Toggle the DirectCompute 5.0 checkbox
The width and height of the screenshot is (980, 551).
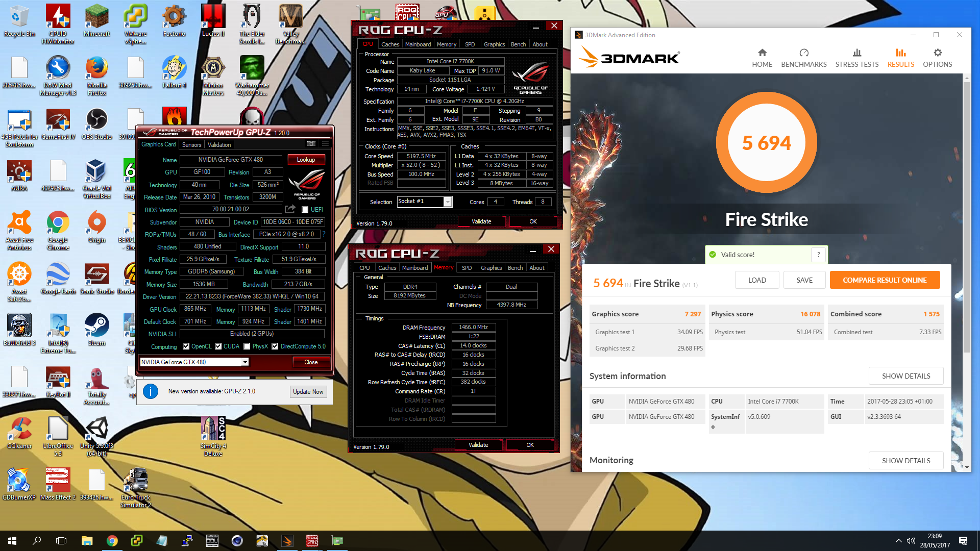tap(275, 346)
